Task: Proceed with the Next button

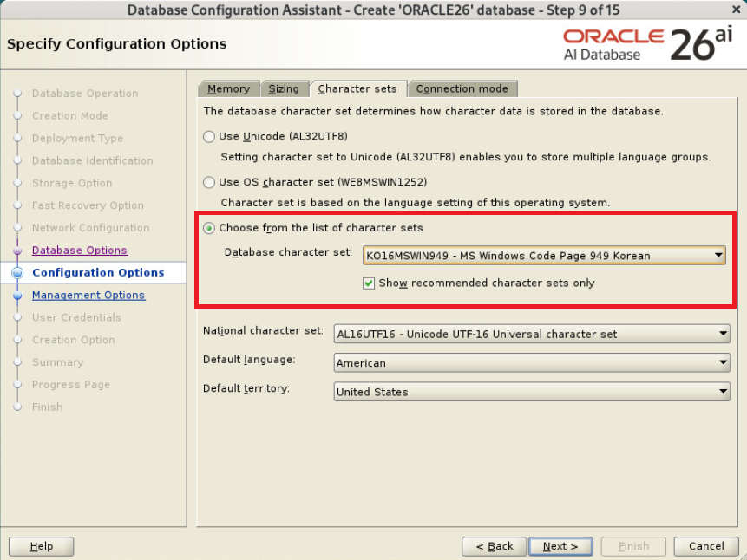Action: coord(560,546)
